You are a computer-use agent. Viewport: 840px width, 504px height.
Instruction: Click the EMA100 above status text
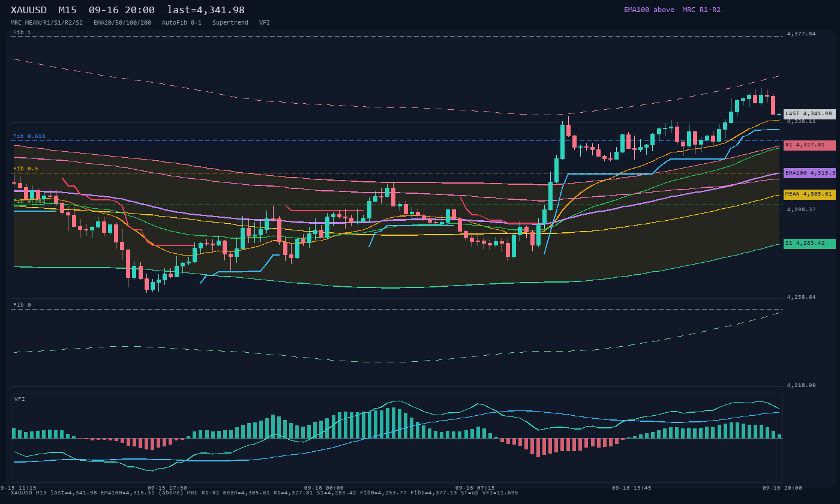(649, 10)
